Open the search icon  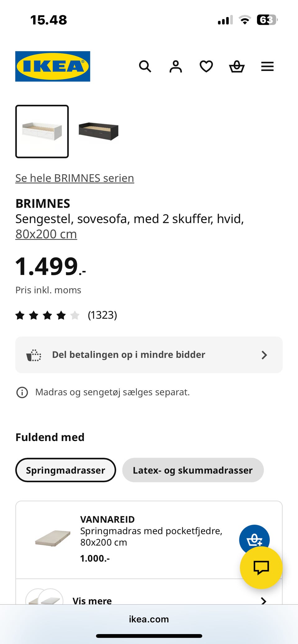tap(145, 66)
